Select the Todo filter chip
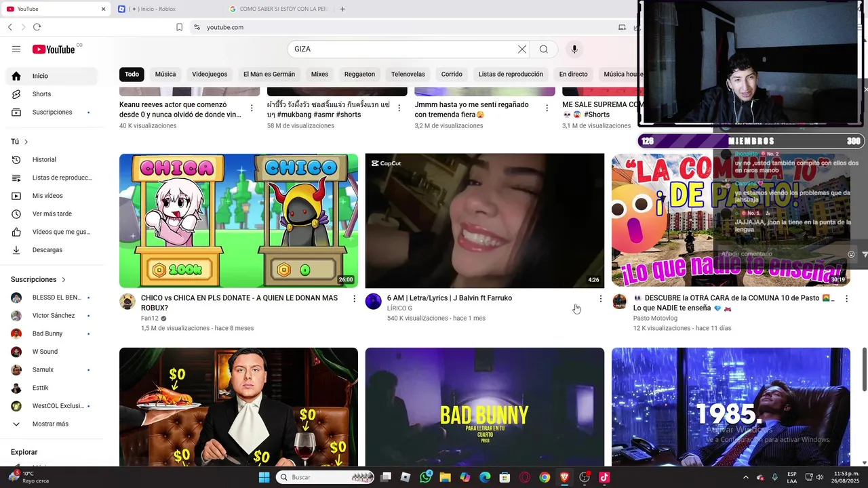The height and width of the screenshot is (488, 868). [132, 74]
